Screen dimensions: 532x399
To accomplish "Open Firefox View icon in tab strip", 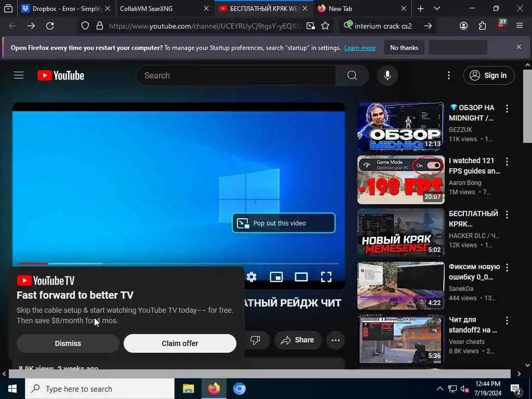I will pyautogui.click(x=8, y=8).
